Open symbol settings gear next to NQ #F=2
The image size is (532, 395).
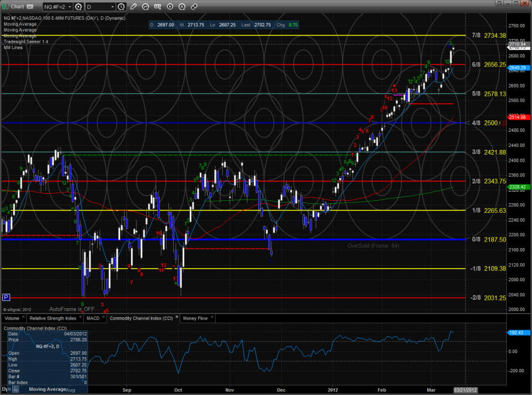(77, 7)
